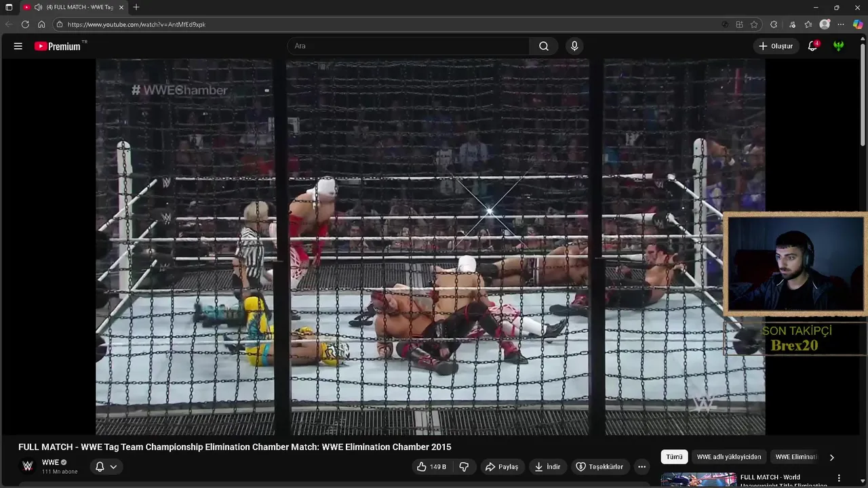Open options for recommended FULL MATCH video

pyautogui.click(x=839, y=478)
